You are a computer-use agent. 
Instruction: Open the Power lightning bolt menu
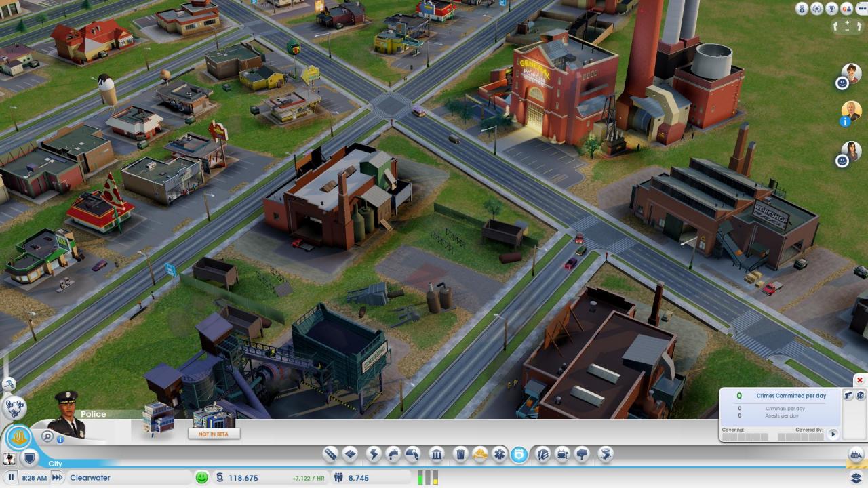point(373,454)
